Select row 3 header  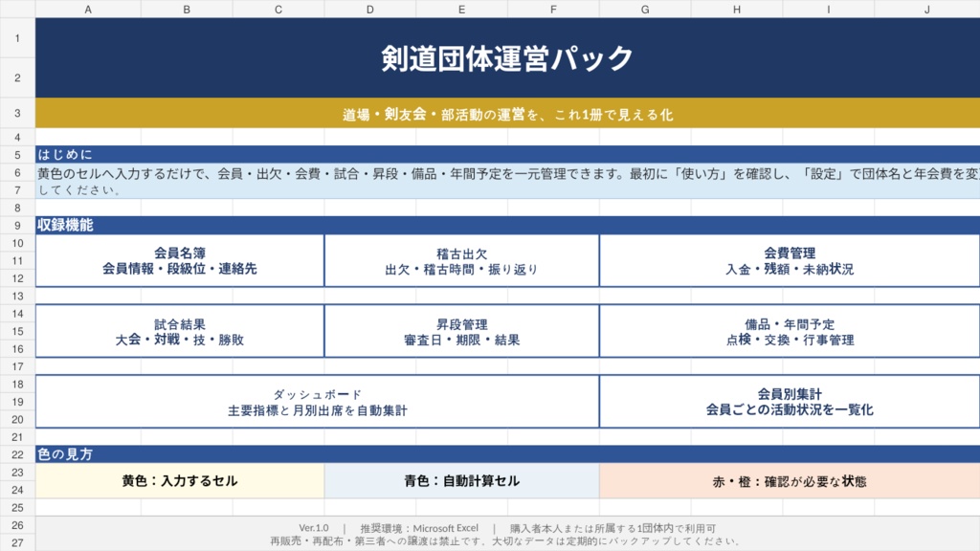point(17,113)
